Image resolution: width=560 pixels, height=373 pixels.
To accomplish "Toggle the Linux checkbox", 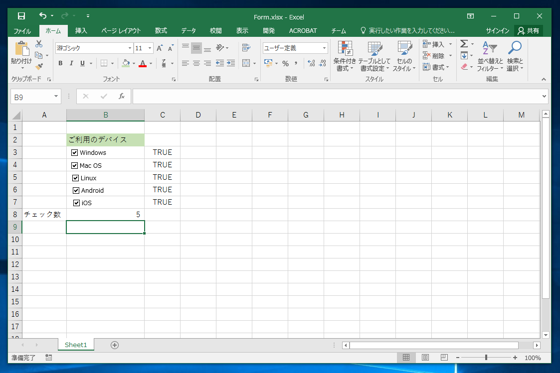I will pyautogui.click(x=75, y=178).
